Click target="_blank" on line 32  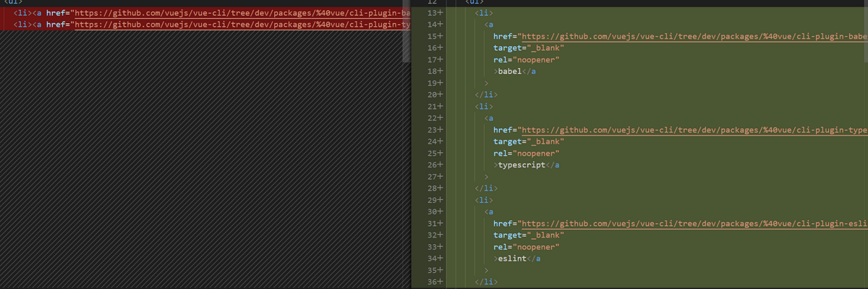click(x=528, y=235)
